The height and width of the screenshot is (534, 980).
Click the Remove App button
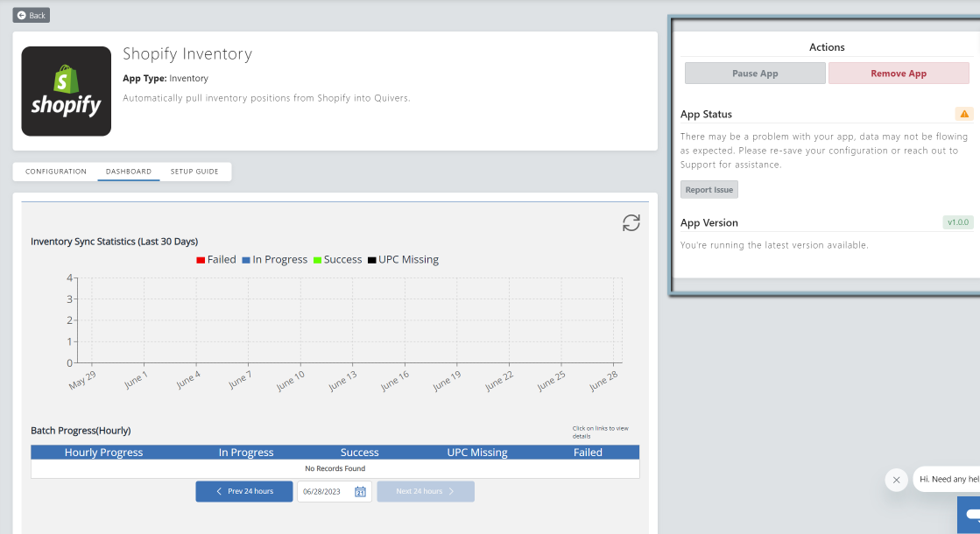pos(899,73)
